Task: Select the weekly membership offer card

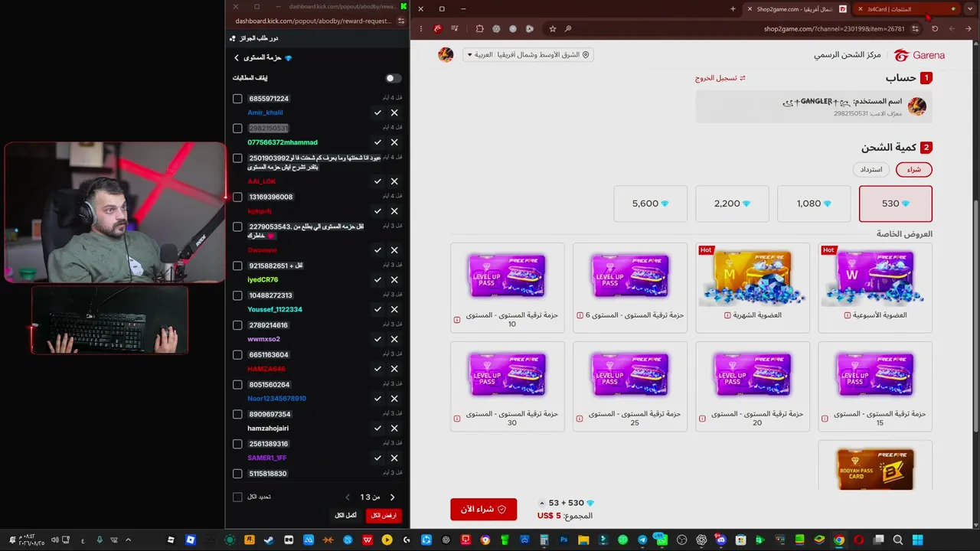Action: point(875,288)
